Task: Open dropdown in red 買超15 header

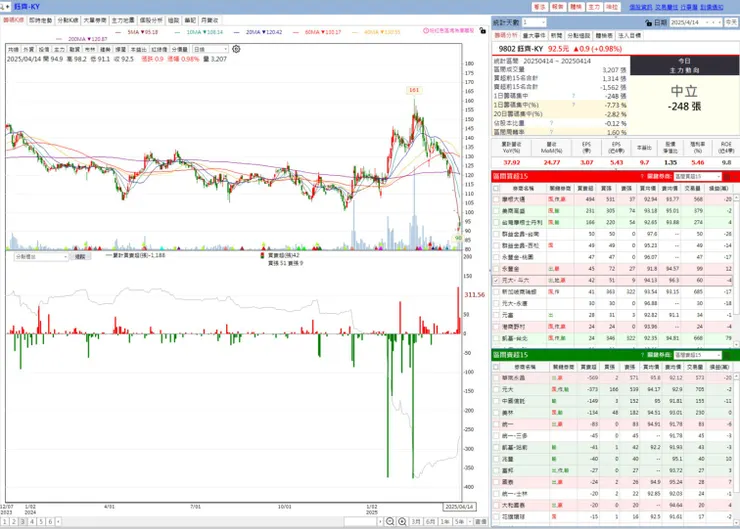Action: pos(698,176)
